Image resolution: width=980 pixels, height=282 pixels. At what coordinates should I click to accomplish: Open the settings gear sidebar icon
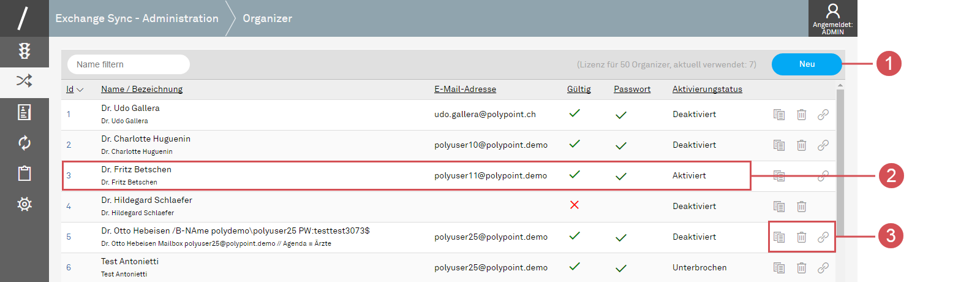click(24, 204)
